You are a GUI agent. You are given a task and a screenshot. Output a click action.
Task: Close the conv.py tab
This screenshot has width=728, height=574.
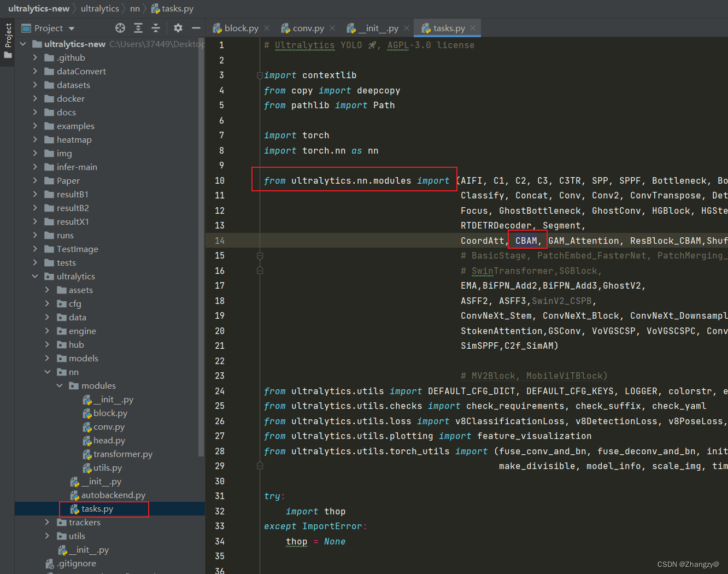[x=332, y=28]
